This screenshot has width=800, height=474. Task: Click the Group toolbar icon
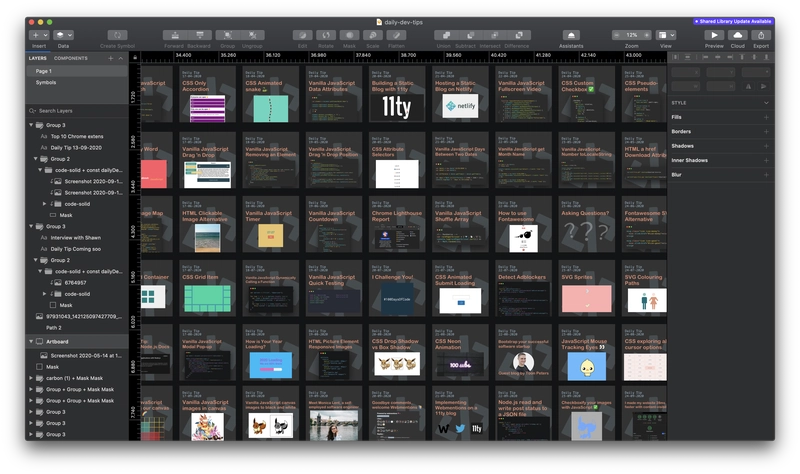(227, 35)
